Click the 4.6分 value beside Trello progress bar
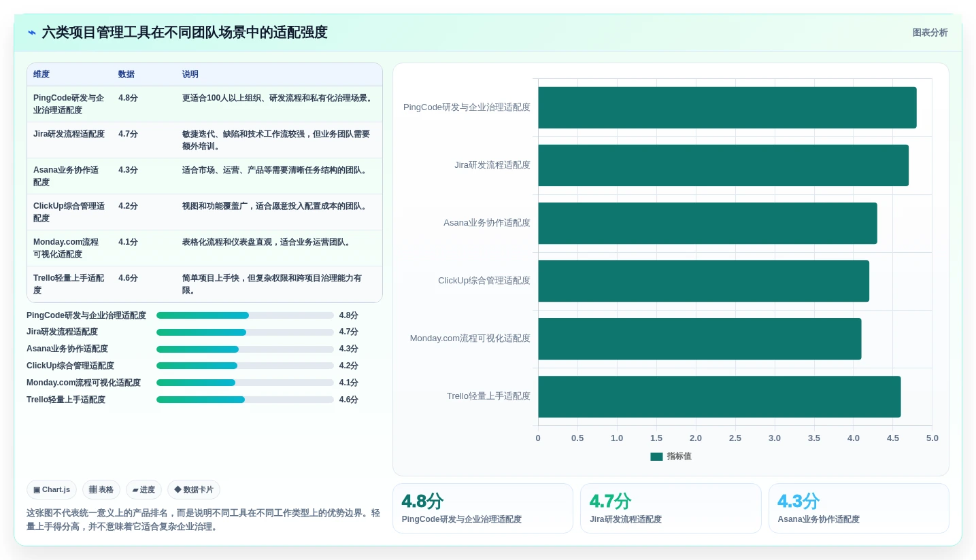 [x=349, y=400]
